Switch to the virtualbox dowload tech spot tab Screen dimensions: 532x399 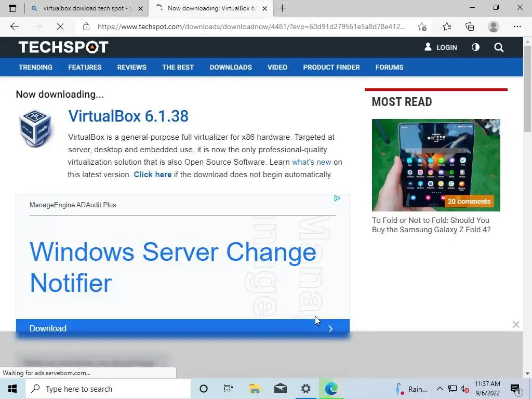[x=87, y=8]
